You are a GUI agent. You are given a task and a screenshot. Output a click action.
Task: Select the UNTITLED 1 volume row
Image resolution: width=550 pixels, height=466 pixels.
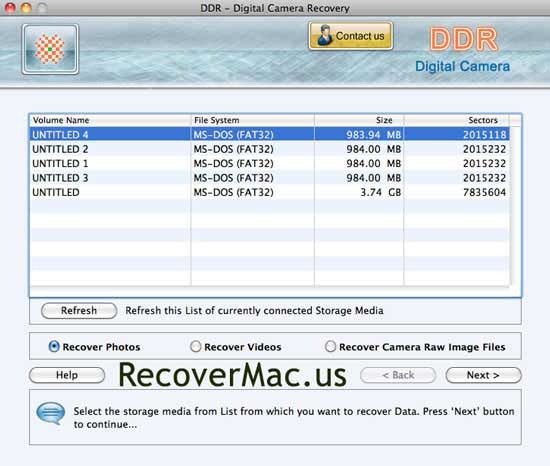coord(270,163)
